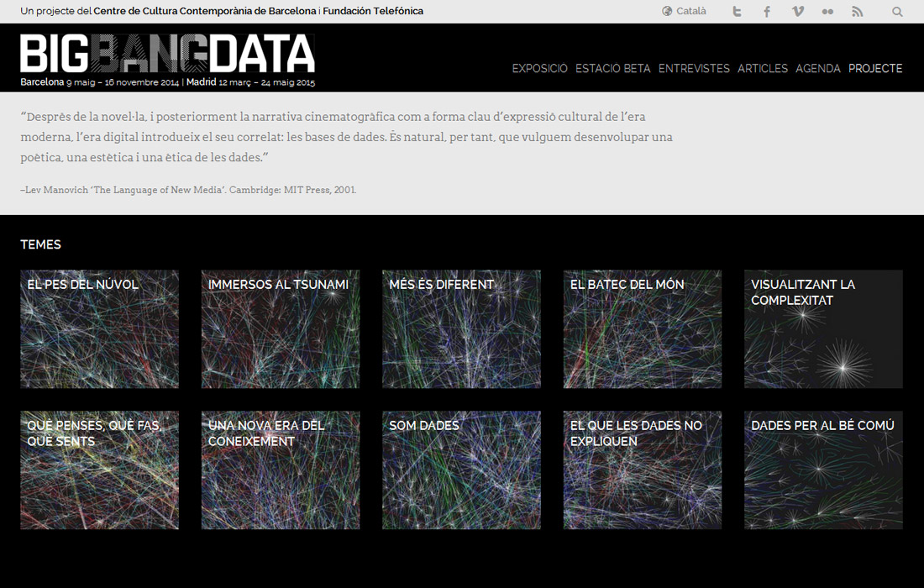Open El que les dades no expliquen
924x588 pixels.
[x=643, y=470]
